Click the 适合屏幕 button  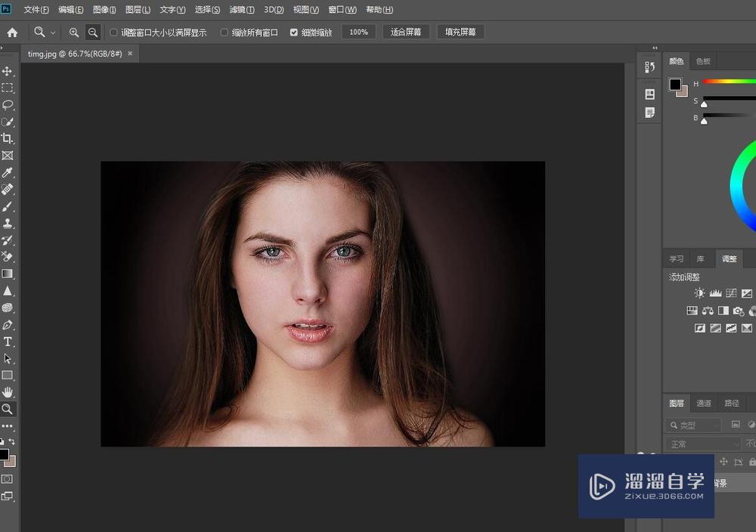406,32
